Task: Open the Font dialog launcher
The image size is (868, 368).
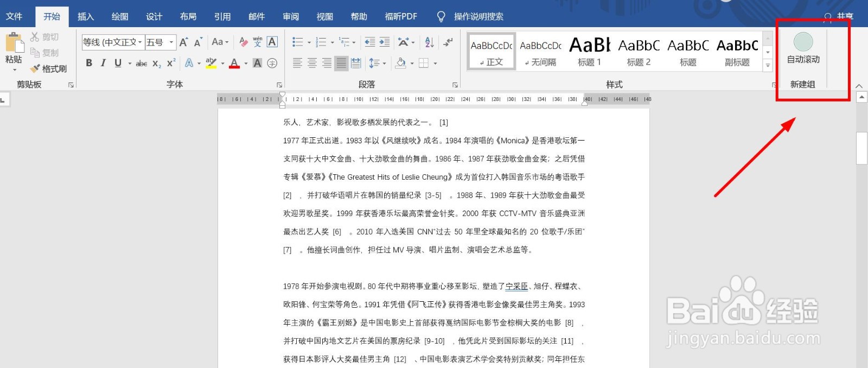Action: [279, 85]
